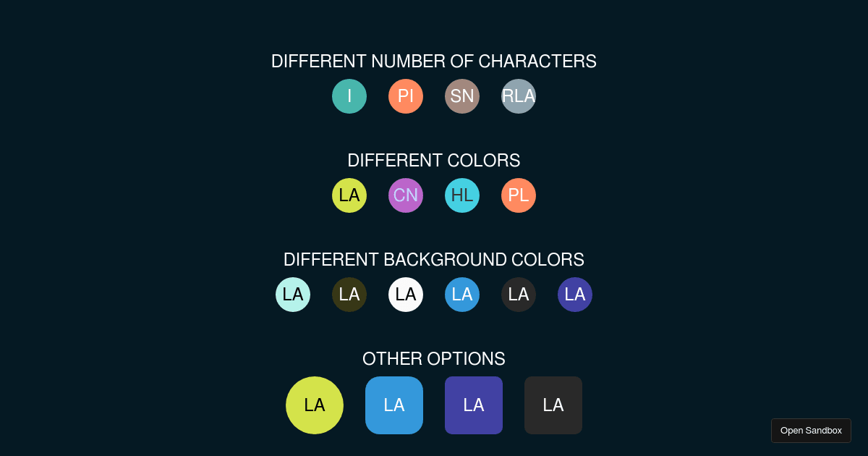Click the DIFFERENT COLORS heading
This screenshot has width=868, height=456.
[x=434, y=161]
